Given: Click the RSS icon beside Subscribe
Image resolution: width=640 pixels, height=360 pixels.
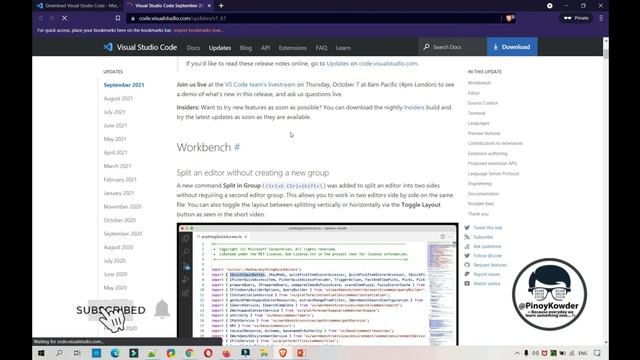Looking at the screenshot, I should point(467,237).
